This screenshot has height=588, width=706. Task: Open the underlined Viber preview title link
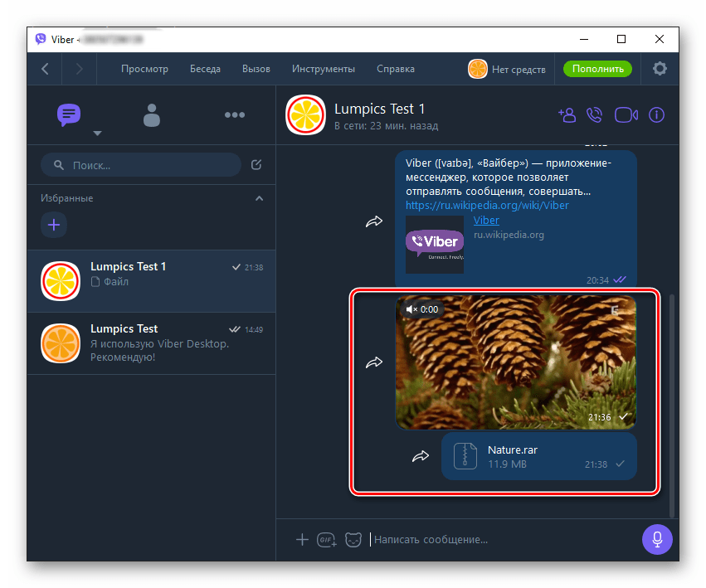[x=486, y=220]
